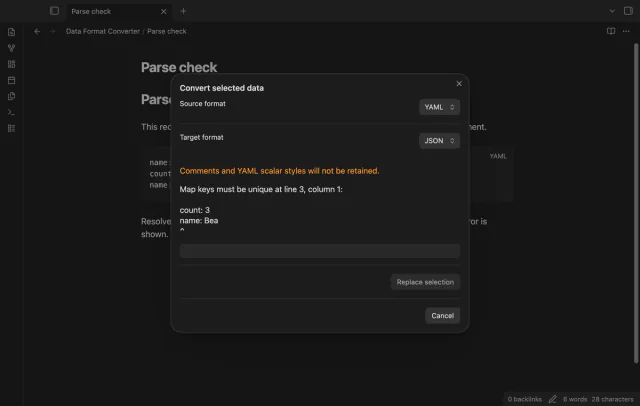Open a new tab with plus icon
The width and height of the screenshot is (640, 406).
click(x=183, y=11)
